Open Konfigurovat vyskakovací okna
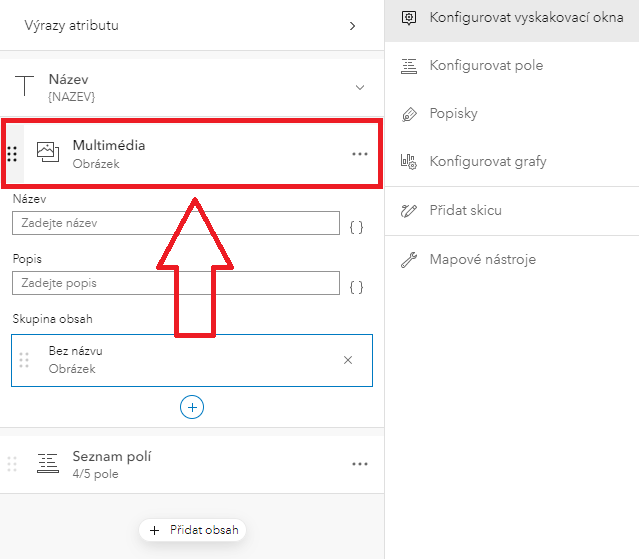Screen dimensions: 639x559 pyautogui.click(x=512, y=18)
